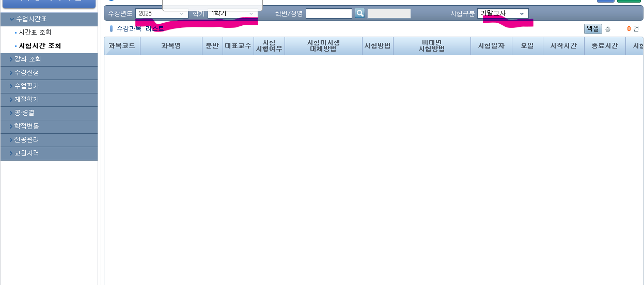Open the 시험구분 dropdown showing 기말고사

(x=502, y=13)
